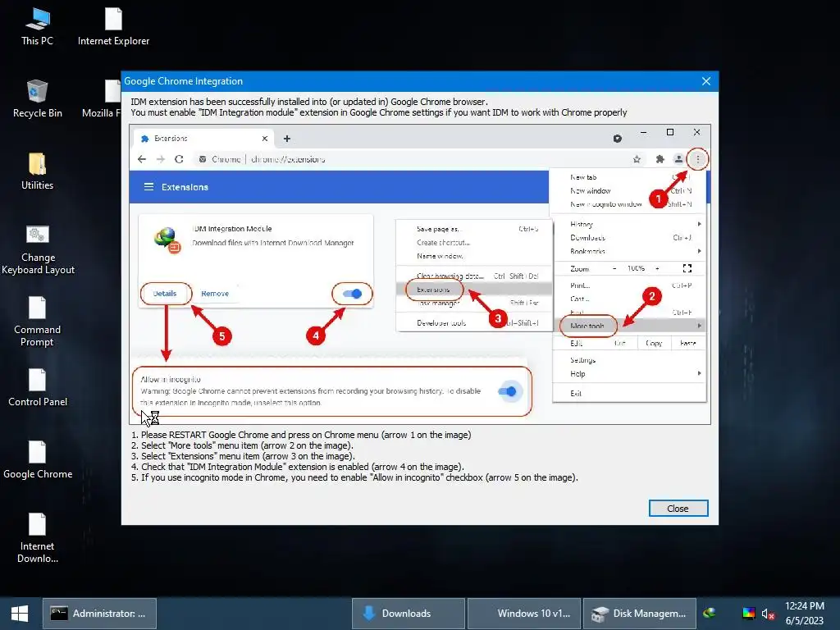Switch to Downloads taskbar window
840x630 pixels.
pyautogui.click(x=409, y=614)
